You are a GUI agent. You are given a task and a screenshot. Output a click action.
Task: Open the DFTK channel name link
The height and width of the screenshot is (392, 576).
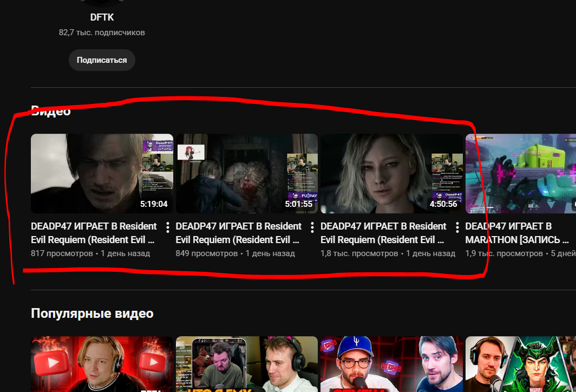102,17
